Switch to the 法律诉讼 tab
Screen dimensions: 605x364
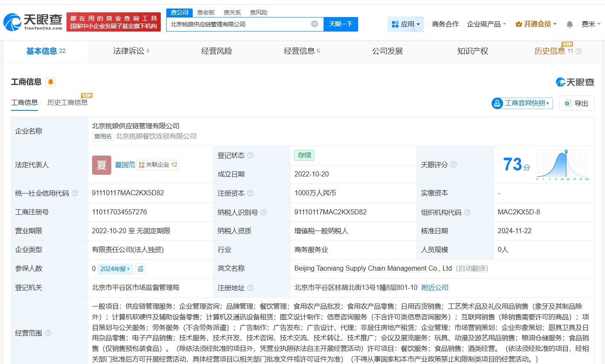[127, 51]
